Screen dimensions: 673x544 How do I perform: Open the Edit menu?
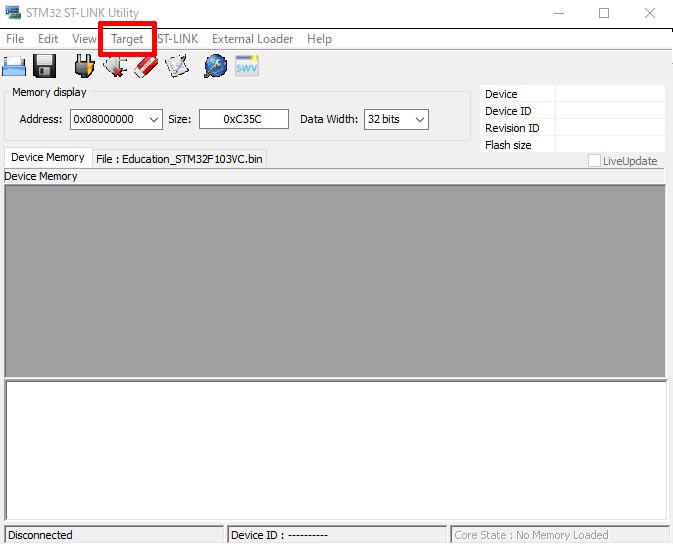(x=48, y=39)
